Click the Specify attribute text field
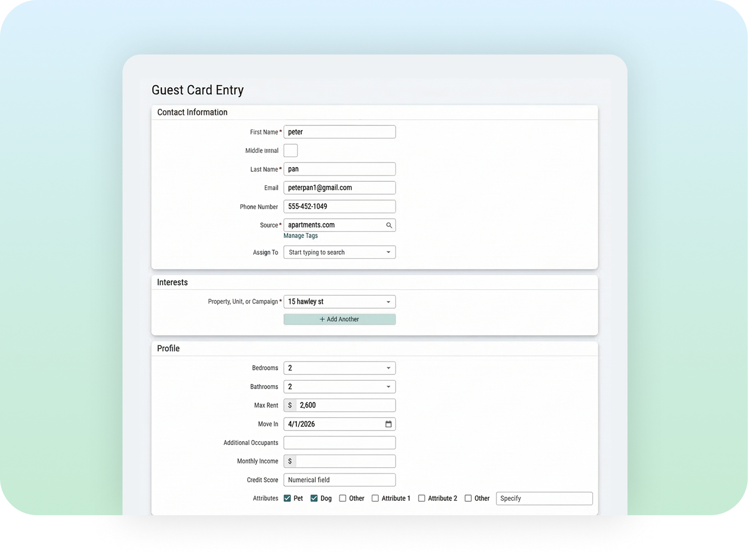This screenshot has height=560, width=748. [544, 498]
